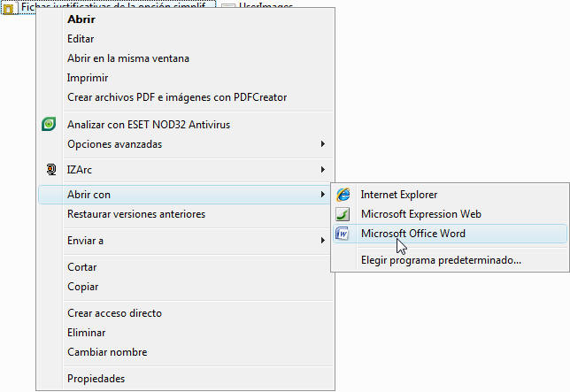This screenshot has width=570, height=392.
Task: Click the Microsoft Expression Web icon
Action: pos(343,214)
